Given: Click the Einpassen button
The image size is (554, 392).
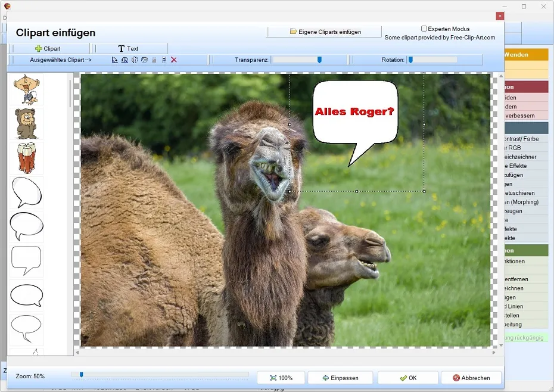Looking at the screenshot, I should [x=340, y=378].
